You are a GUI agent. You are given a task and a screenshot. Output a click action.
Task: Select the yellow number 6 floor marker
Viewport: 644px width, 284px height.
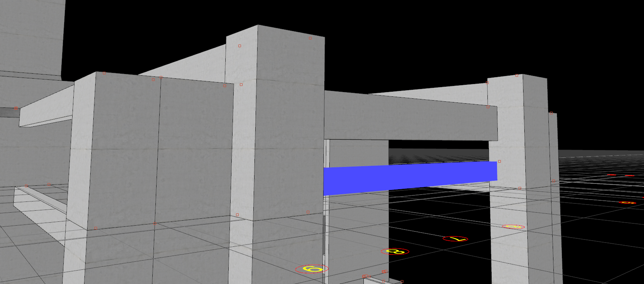coord(312,269)
